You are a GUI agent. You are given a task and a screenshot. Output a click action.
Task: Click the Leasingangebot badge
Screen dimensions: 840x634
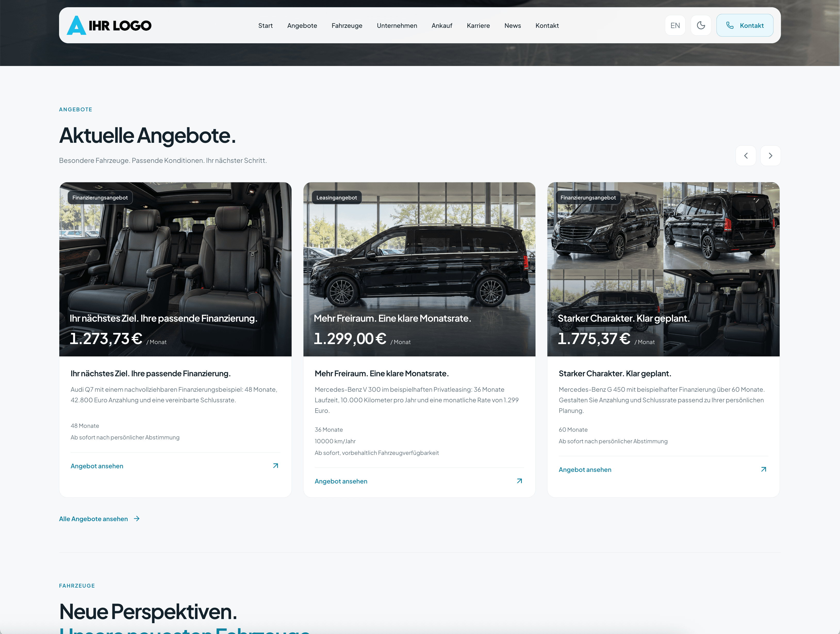tap(336, 197)
